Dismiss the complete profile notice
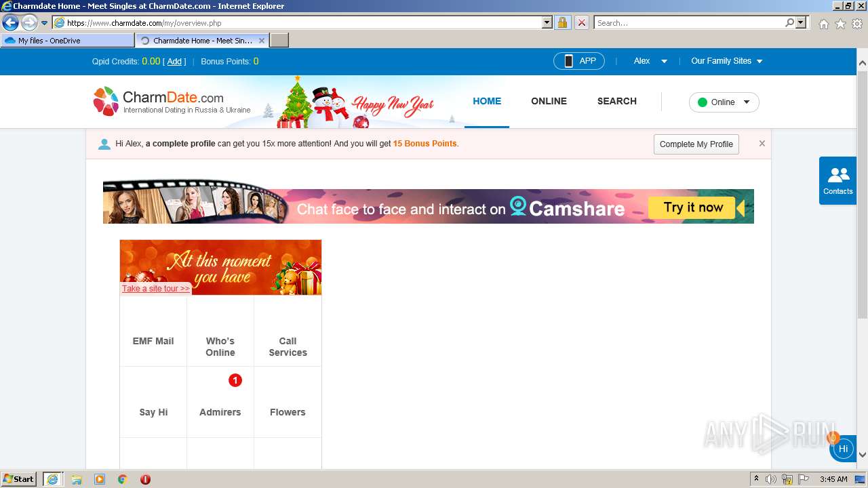 point(762,144)
